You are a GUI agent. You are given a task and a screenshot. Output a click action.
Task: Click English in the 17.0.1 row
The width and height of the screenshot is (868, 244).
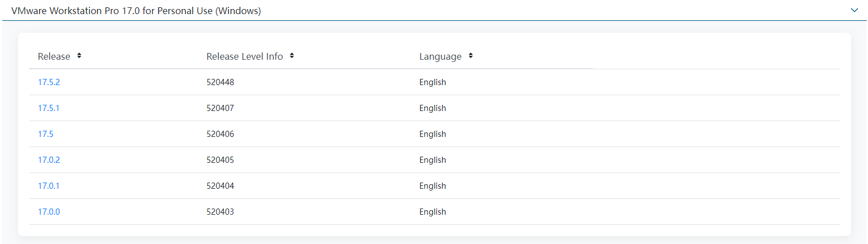[433, 186]
